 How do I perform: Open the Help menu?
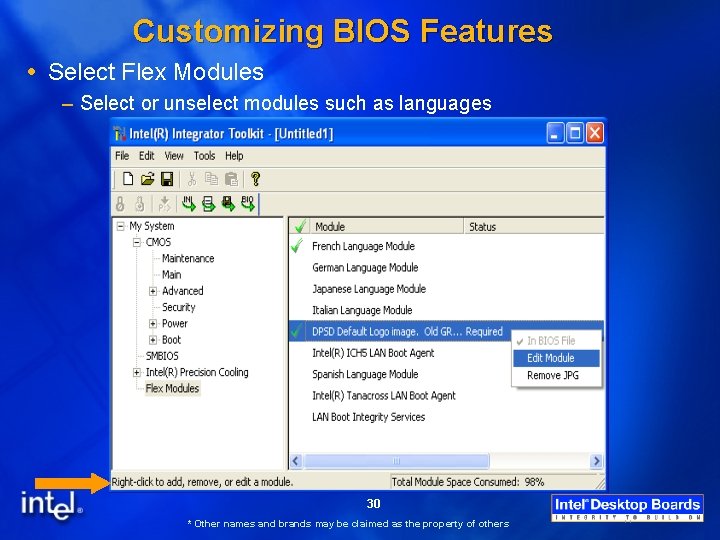(x=234, y=156)
